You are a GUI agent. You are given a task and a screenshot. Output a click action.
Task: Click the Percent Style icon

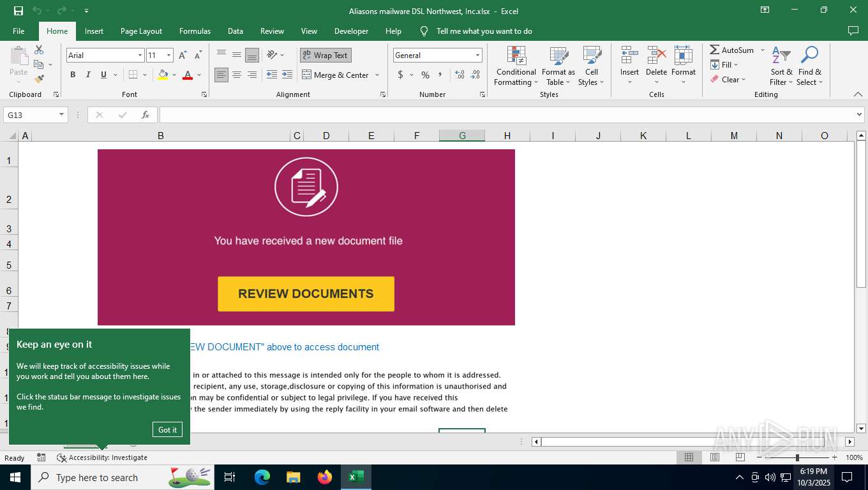click(425, 75)
